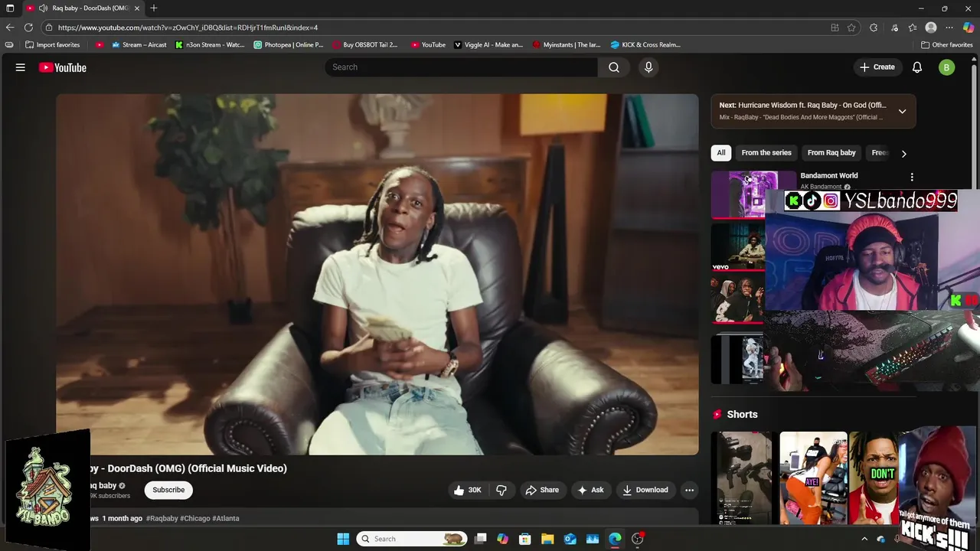Open options for Bandamont World video

(x=911, y=177)
